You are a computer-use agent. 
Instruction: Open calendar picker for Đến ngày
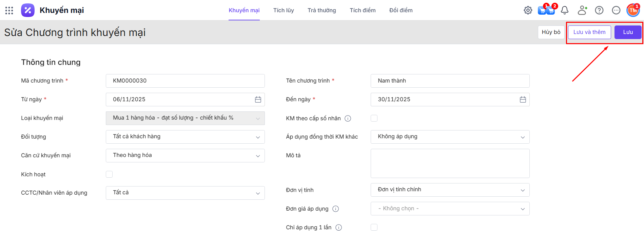[x=523, y=100]
